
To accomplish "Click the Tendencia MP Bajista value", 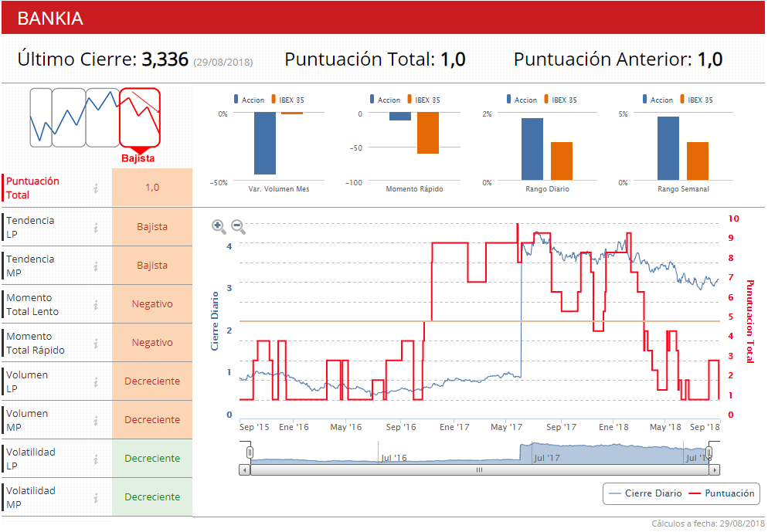I will coord(152,266).
